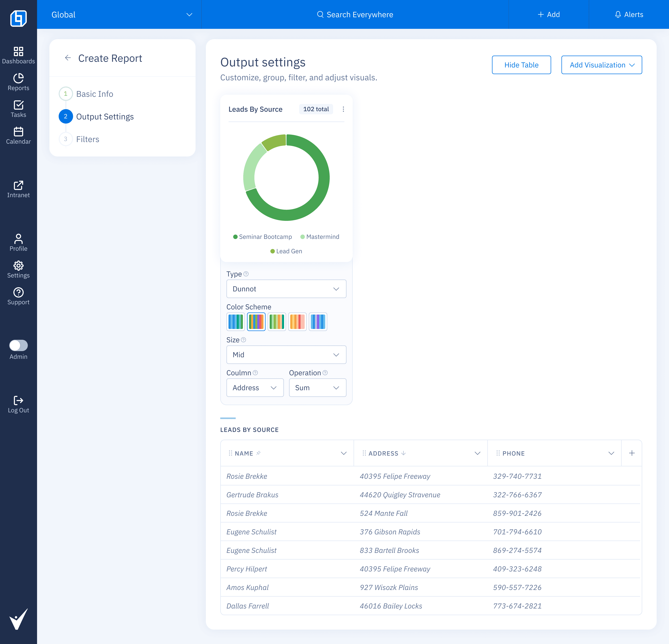
Task: Click the Hide Table button
Action: (521, 65)
